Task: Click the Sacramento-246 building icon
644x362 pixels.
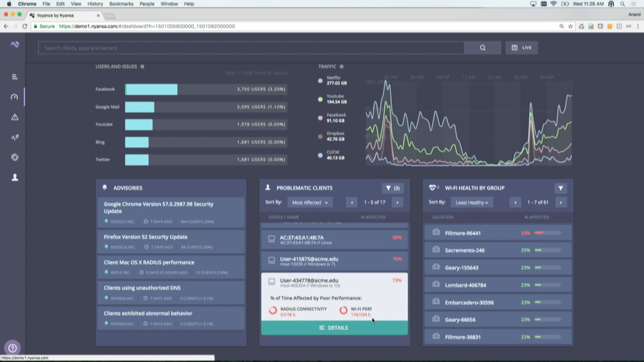Action: point(436,250)
